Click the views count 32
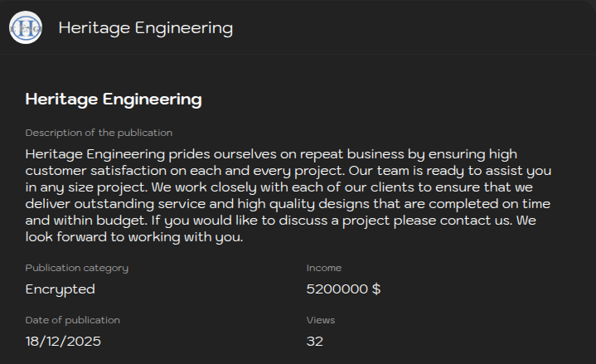Viewport: 596px width, 364px height. (315, 341)
